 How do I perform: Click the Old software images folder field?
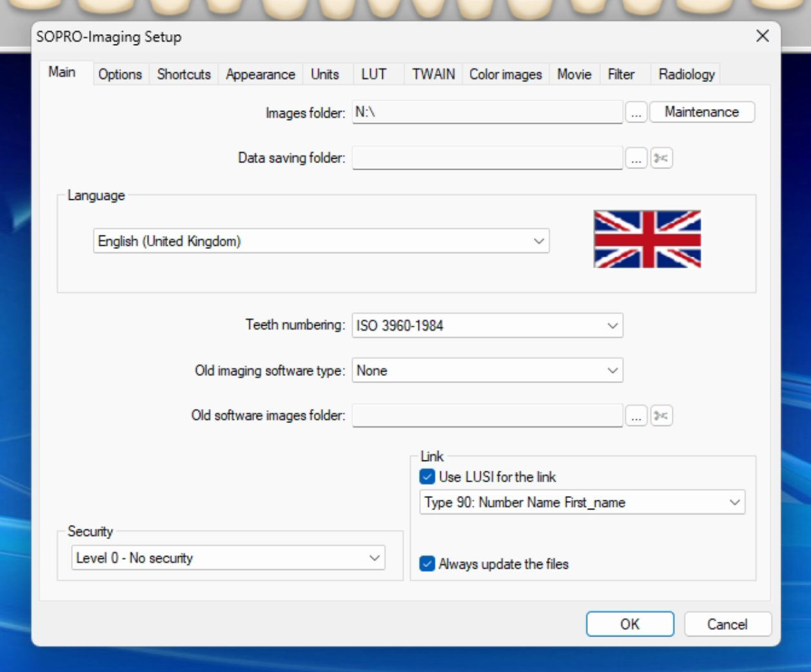[x=487, y=416]
